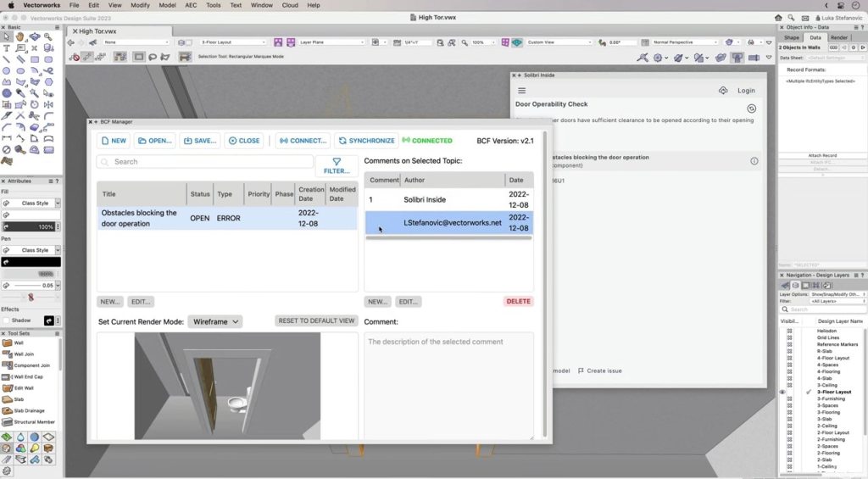Image resolution: width=868 pixels, height=479 pixels.
Task: Open the Wireframe render mode dropdown
Action: click(x=214, y=321)
